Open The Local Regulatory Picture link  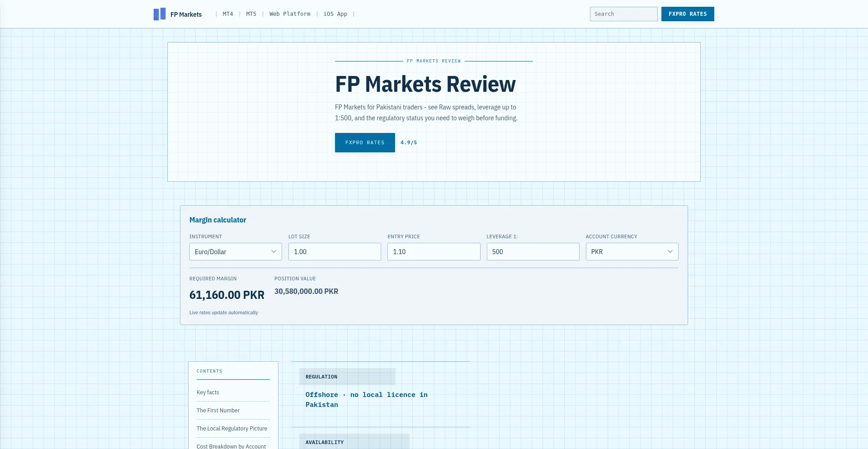coord(232,429)
